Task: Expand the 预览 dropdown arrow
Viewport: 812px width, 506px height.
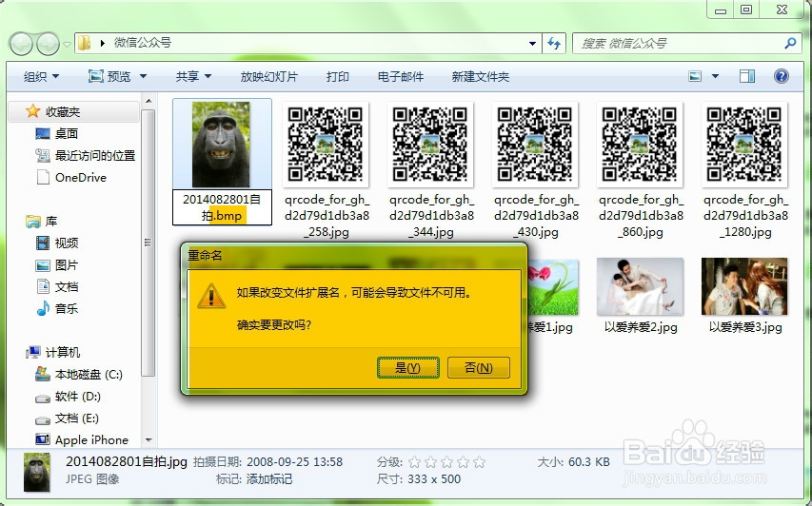Action: coord(144,77)
